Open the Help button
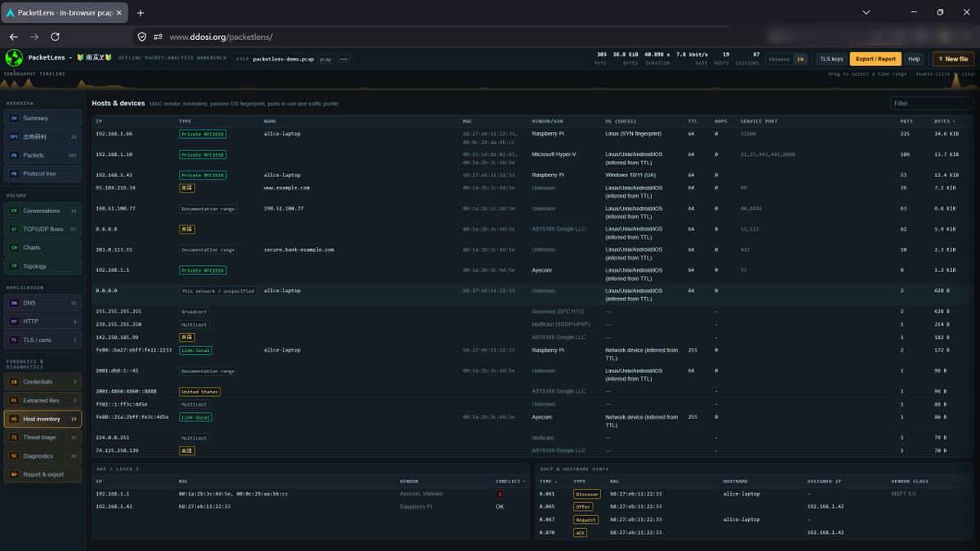Screen dimensions: 980x551 [914, 59]
